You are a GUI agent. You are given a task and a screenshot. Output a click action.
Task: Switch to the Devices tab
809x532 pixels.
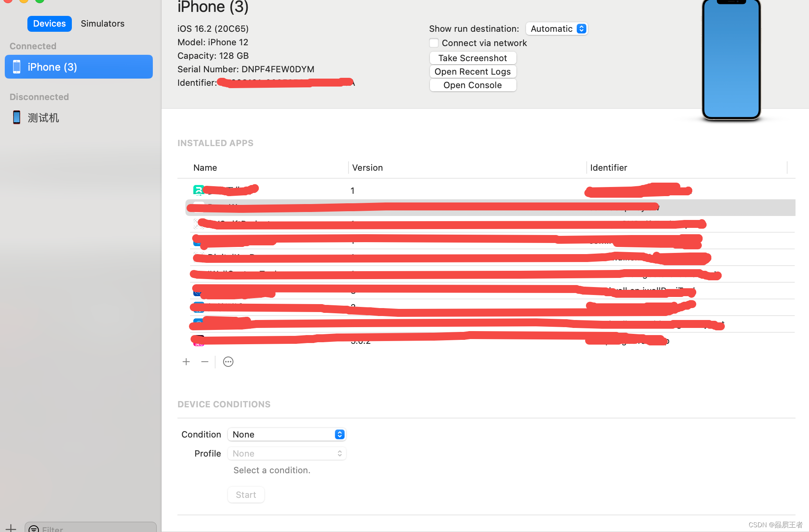click(x=49, y=24)
